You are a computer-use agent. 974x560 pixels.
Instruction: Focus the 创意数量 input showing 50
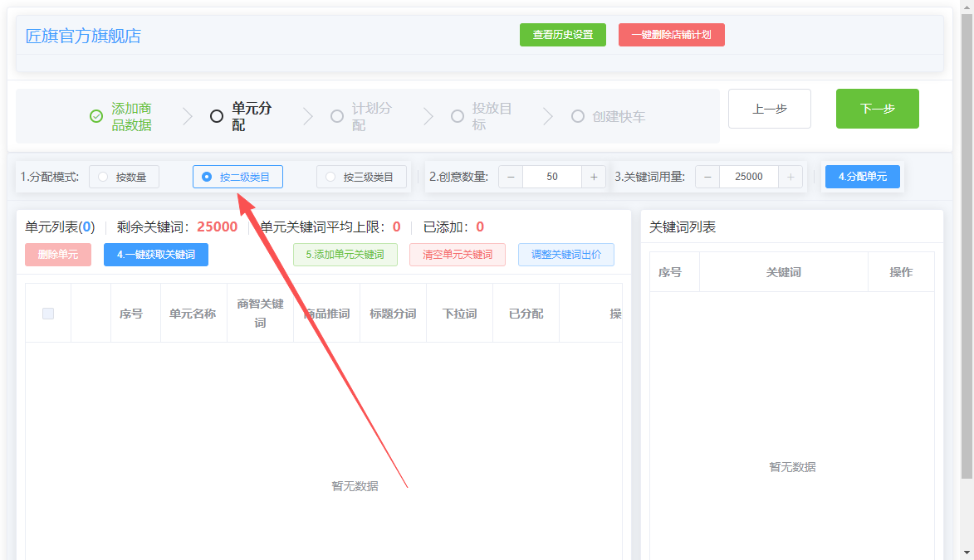[x=552, y=177]
